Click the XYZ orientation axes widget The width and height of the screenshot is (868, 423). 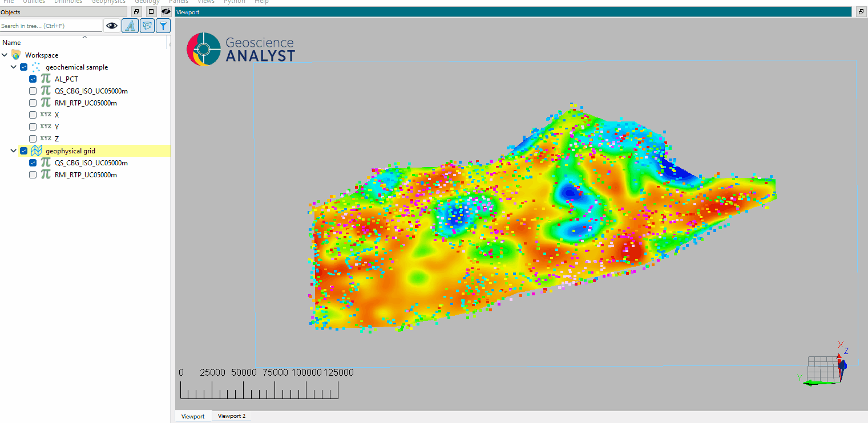[x=825, y=366]
